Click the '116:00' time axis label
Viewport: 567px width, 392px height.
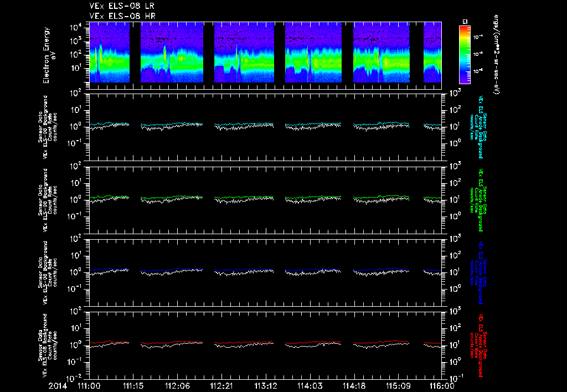click(442, 386)
